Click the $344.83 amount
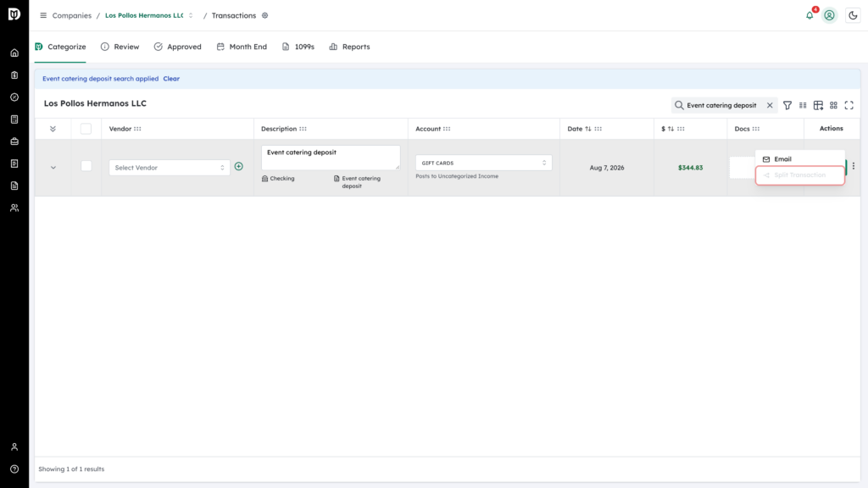868x488 pixels. pyautogui.click(x=690, y=168)
